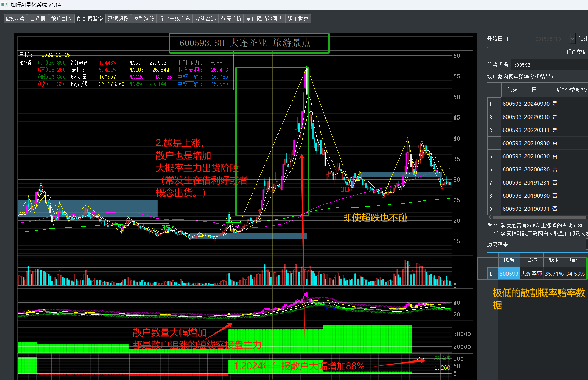The width and height of the screenshot is (588, 380).
Task: Open the 开始日期 date dropdown arrow
Action: point(572,39)
